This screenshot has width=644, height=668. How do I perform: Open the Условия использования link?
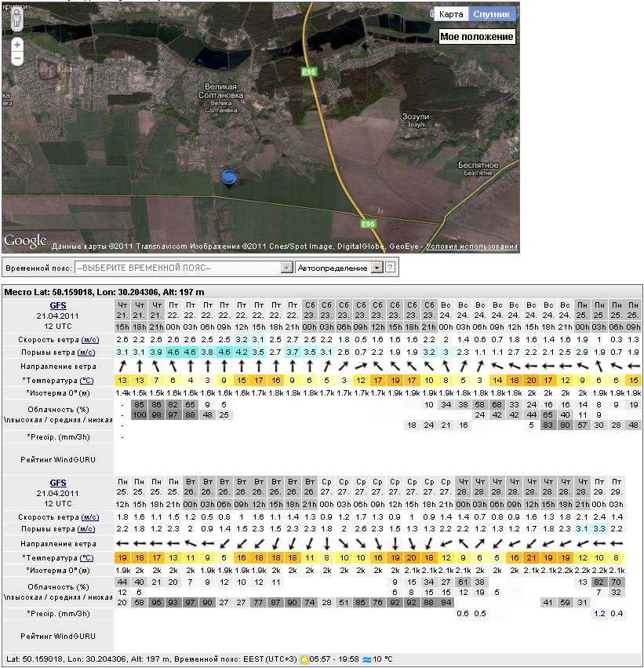(471, 246)
